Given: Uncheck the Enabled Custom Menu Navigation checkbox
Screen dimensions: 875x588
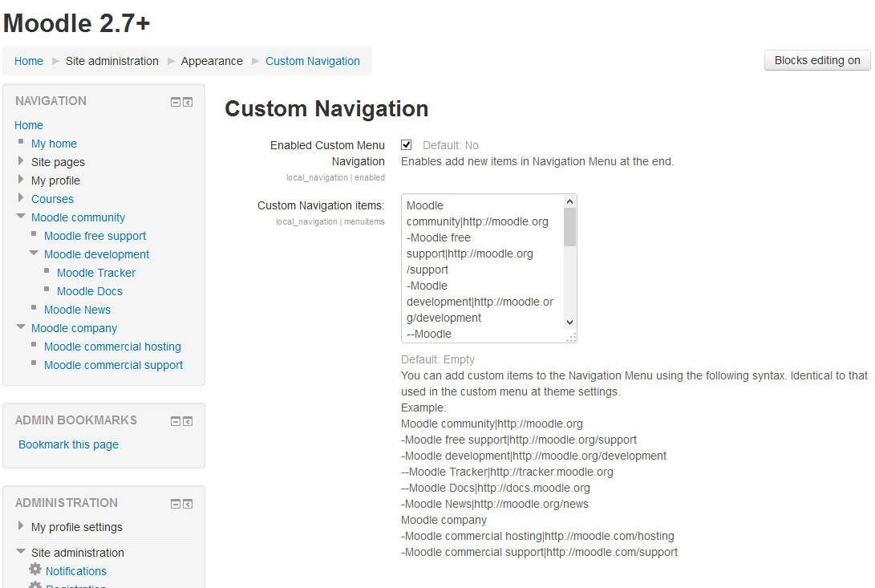Looking at the screenshot, I should (407, 145).
